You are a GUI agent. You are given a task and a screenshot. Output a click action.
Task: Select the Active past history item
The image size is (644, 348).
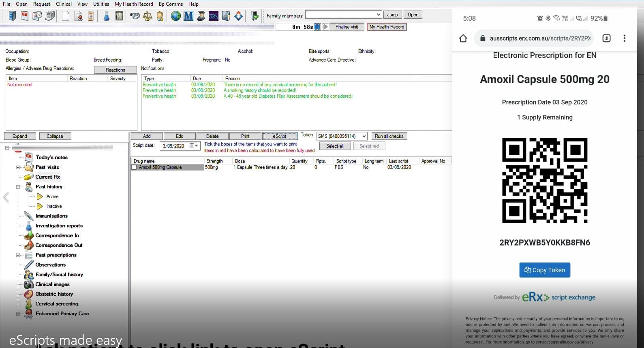click(x=52, y=196)
